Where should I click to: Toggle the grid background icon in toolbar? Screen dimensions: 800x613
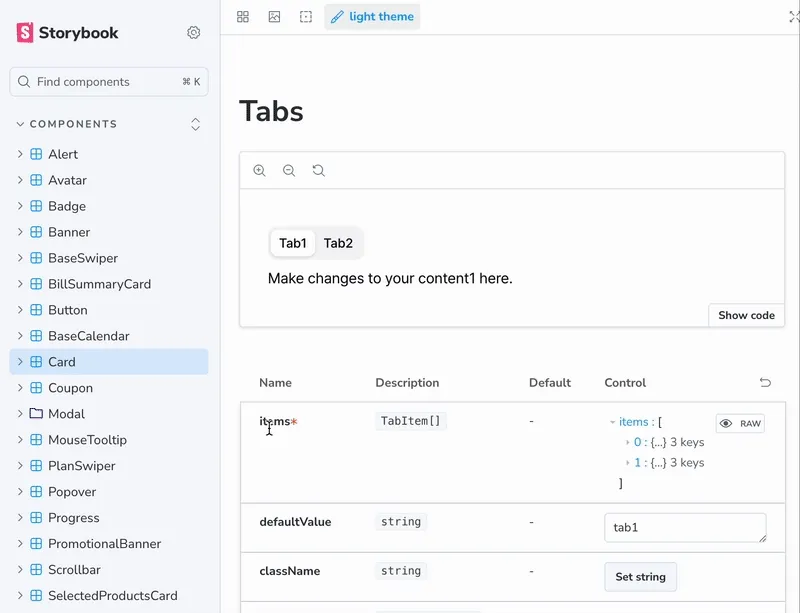(243, 17)
